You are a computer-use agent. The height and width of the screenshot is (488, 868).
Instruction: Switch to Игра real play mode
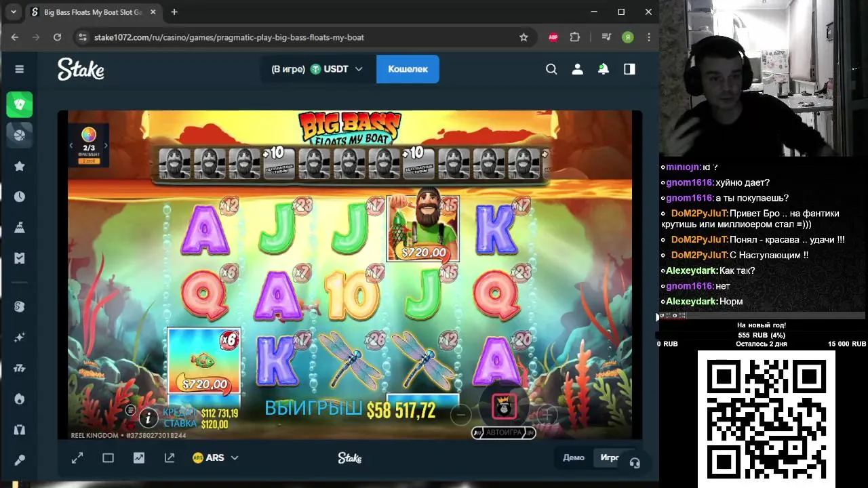click(x=610, y=457)
